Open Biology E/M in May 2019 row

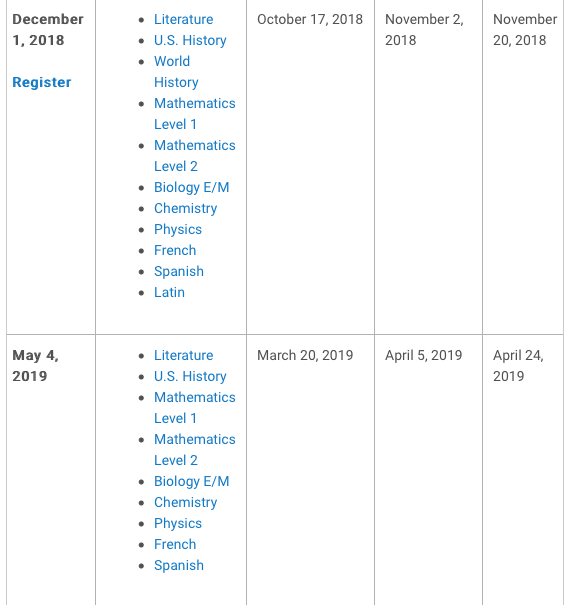192,481
